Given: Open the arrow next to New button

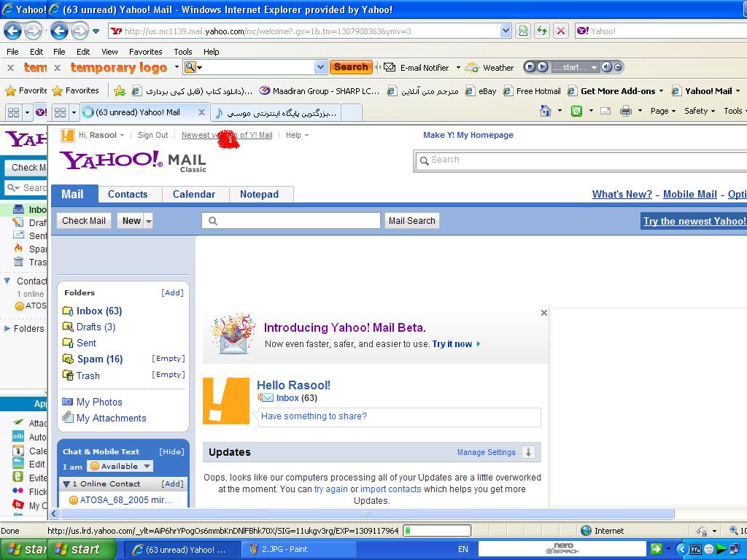Looking at the screenshot, I should click(149, 221).
